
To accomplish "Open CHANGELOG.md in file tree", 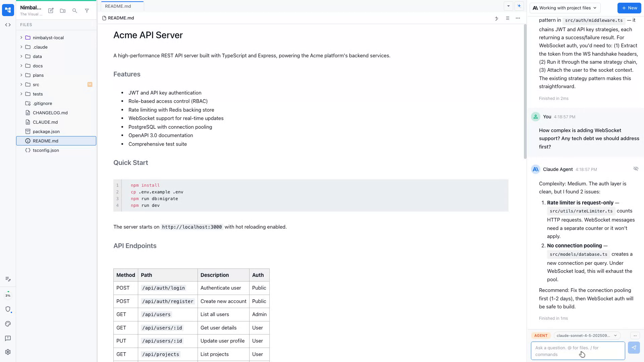I will point(50,113).
